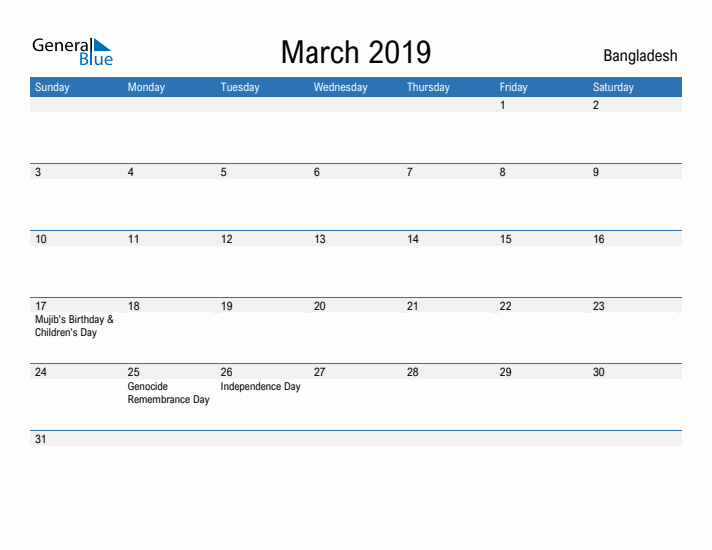Image resolution: width=712 pixels, height=550 pixels.
Task: Select date 4 on Monday
Action: coord(131,172)
